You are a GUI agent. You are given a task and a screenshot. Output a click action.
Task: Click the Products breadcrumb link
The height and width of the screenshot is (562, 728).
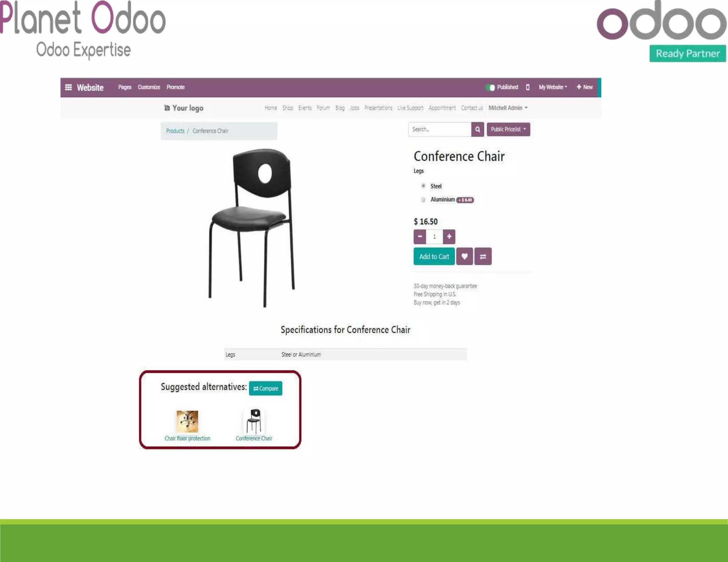175,131
